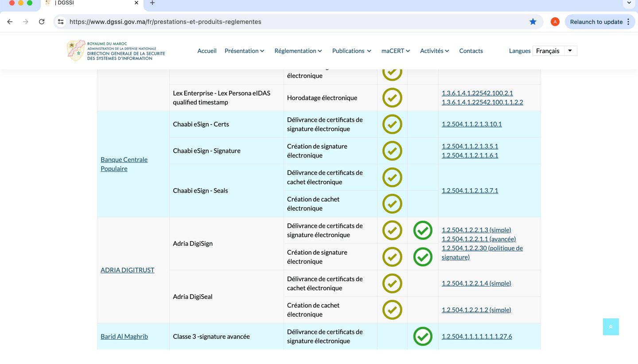Image resolution: width=638 pixels, height=364 pixels.
Task: Select the "Chaabi eSign - Signature" cell
Action: pyautogui.click(x=226, y=151)
